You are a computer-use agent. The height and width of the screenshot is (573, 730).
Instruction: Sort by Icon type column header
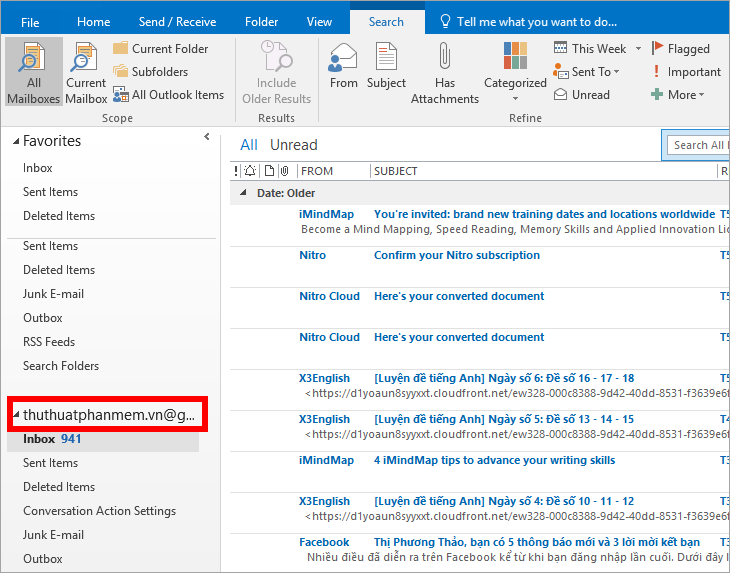pyautogui.click(x=269, y=171)
